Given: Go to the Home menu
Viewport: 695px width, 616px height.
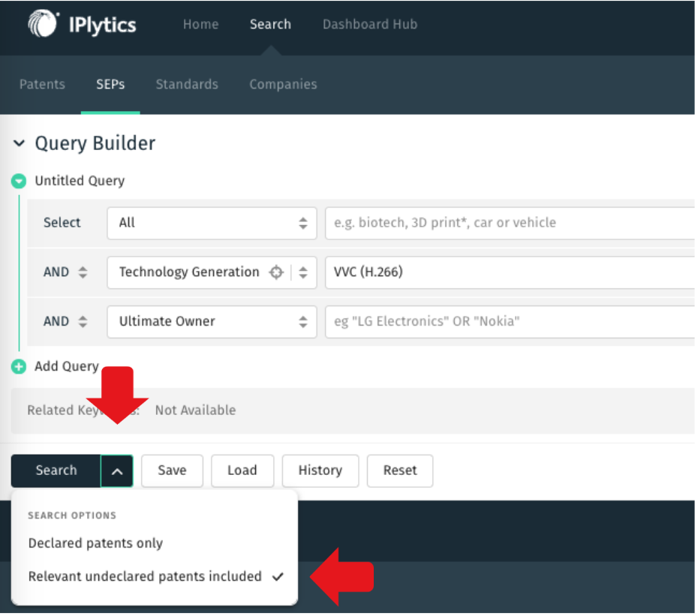Looking at the screenshot, I should tap(201, 24).
